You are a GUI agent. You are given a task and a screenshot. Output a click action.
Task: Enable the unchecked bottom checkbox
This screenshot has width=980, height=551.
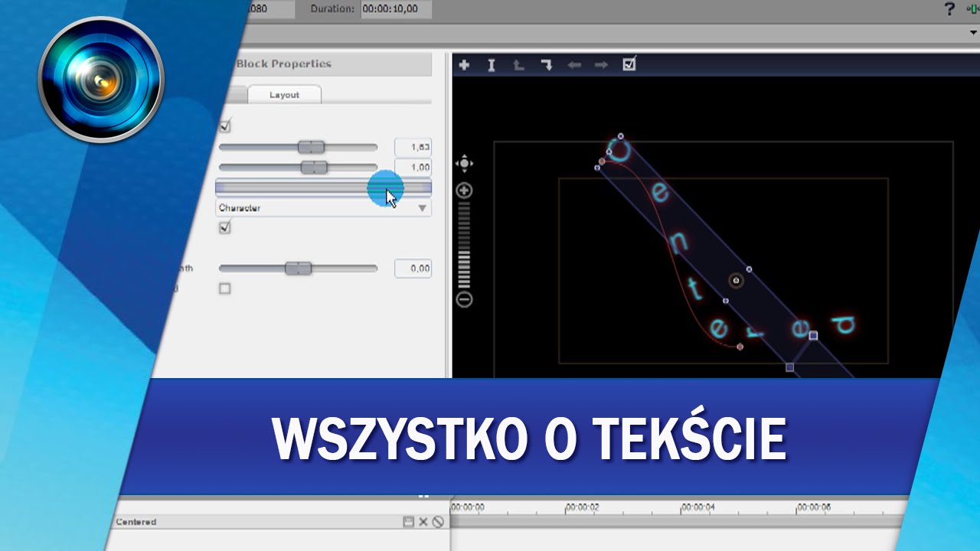coord(224,289)
